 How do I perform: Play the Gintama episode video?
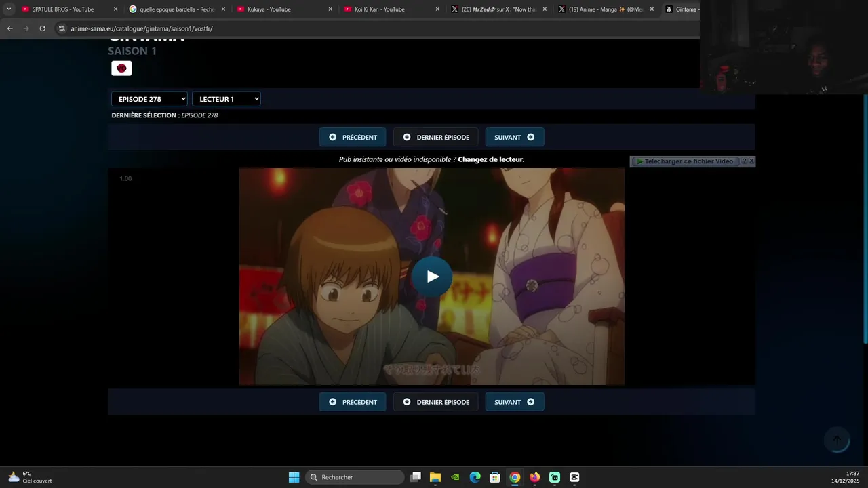[432, 277]
